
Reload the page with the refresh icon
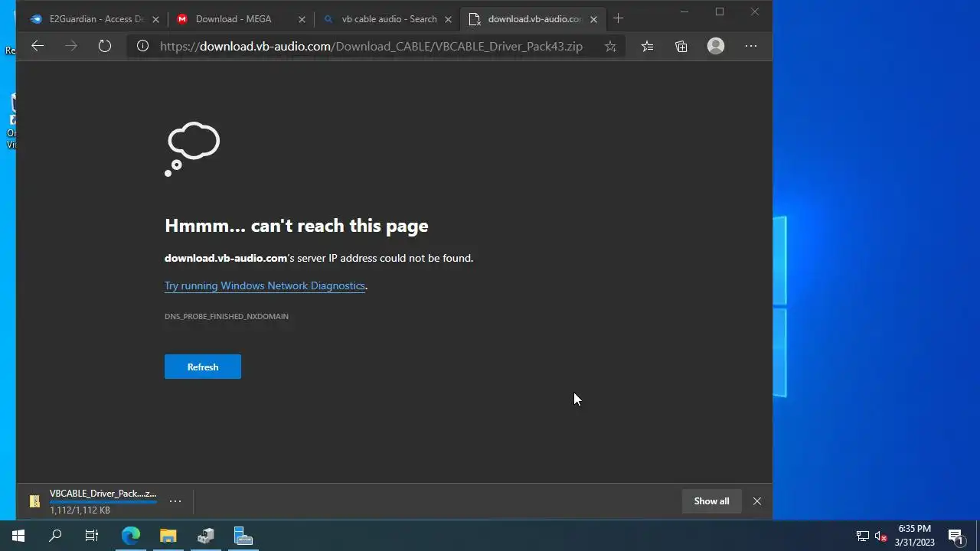[x=105, y=46]
